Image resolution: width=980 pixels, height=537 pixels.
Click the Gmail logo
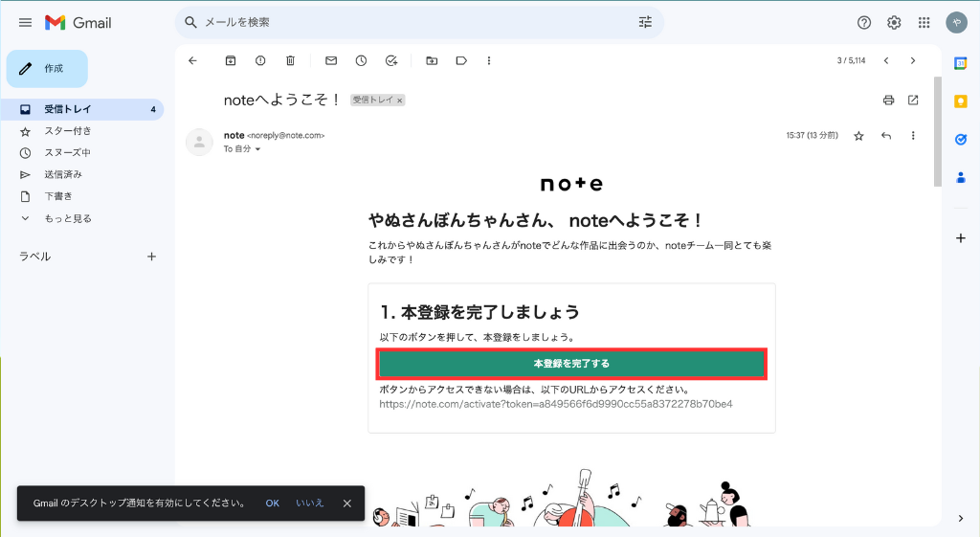[78, 23]
